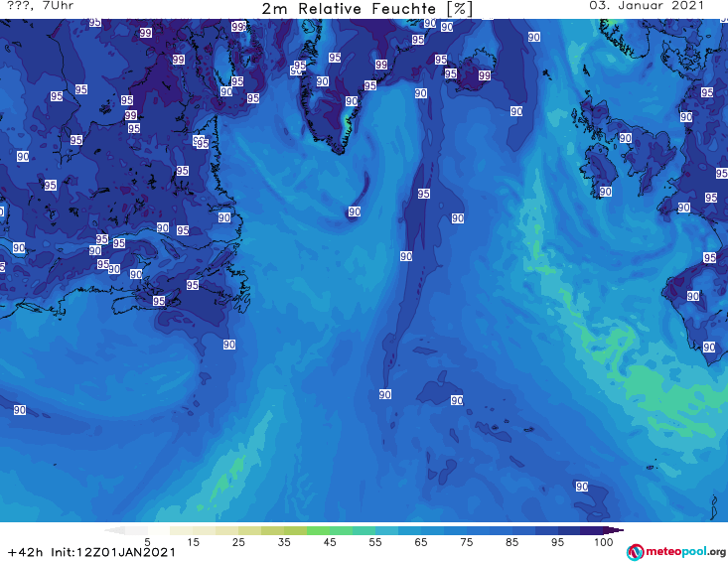Image resolution: width=728 pixels, height=562 pixels.
Task: Click the bright green swatch right of 45 on the colorbar
Action: click(341, 530)
